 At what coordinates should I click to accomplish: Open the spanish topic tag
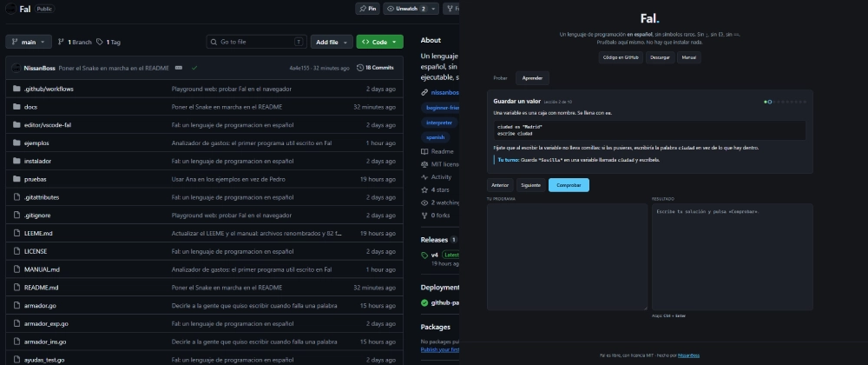coord(435,136)
